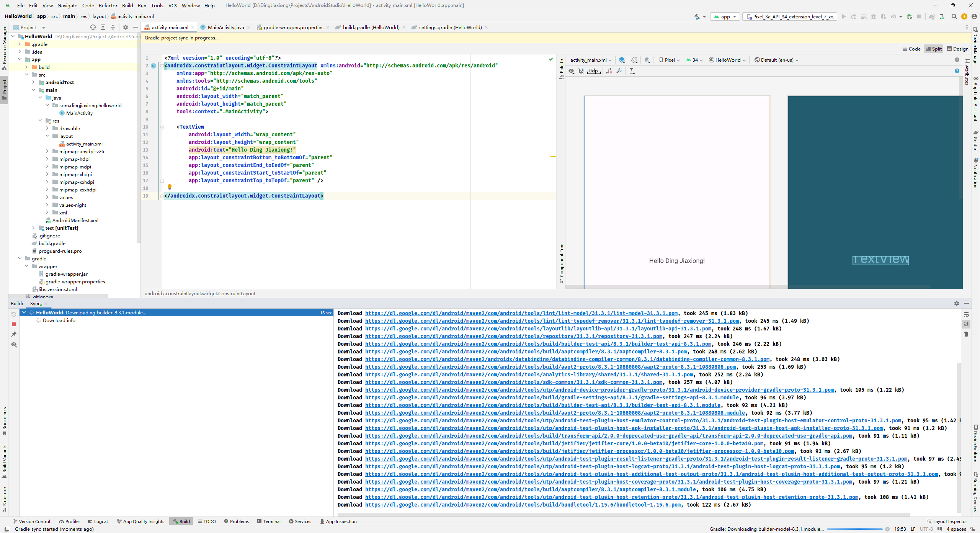The image size is (980, 533).
Task: Open the Layout Inspector
Action: click(947, 521)
